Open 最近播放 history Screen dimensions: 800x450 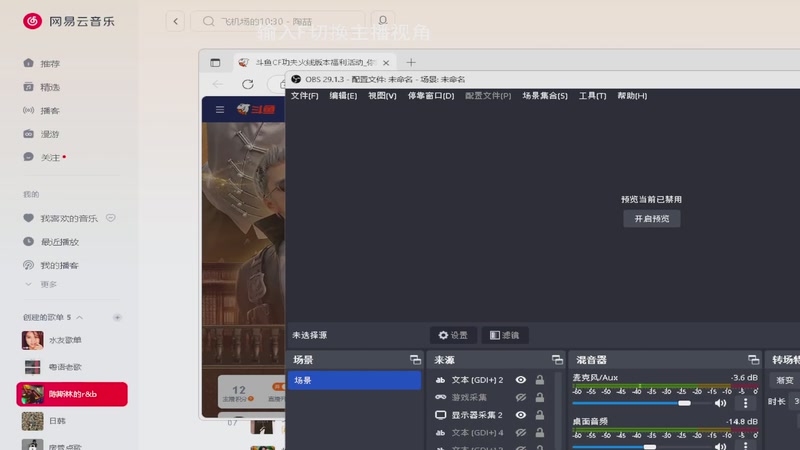coord(51,241)
